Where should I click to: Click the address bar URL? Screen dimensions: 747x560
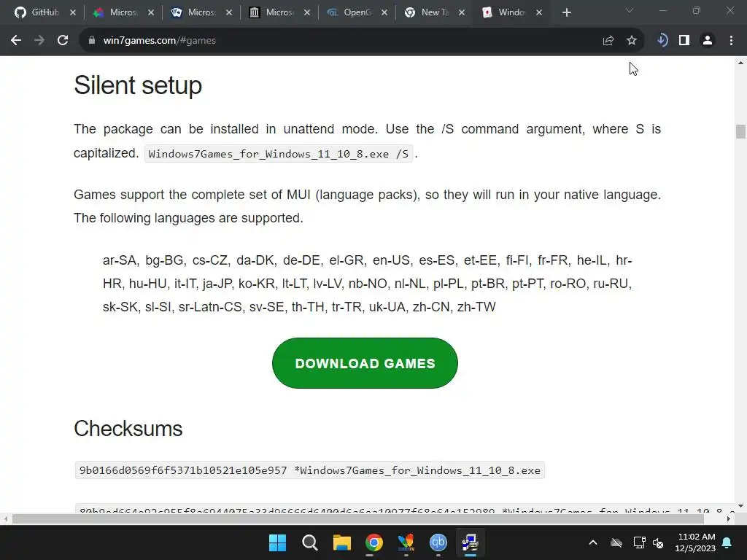click(159, 41)
